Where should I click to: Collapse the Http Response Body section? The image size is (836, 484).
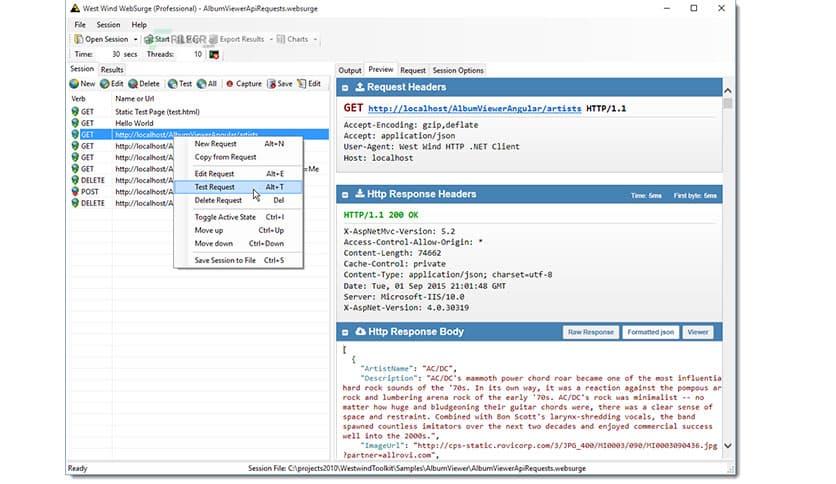coord(359,331)
